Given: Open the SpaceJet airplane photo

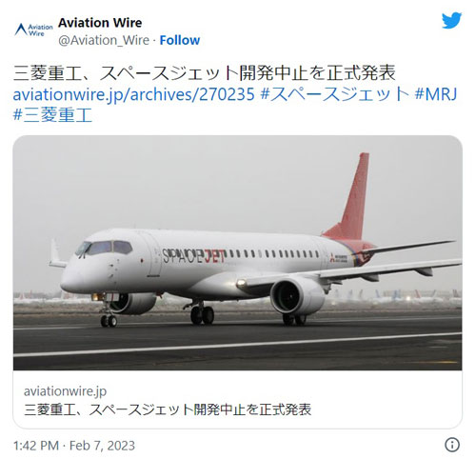Looking at the screenshot, I should coord(237,253).
